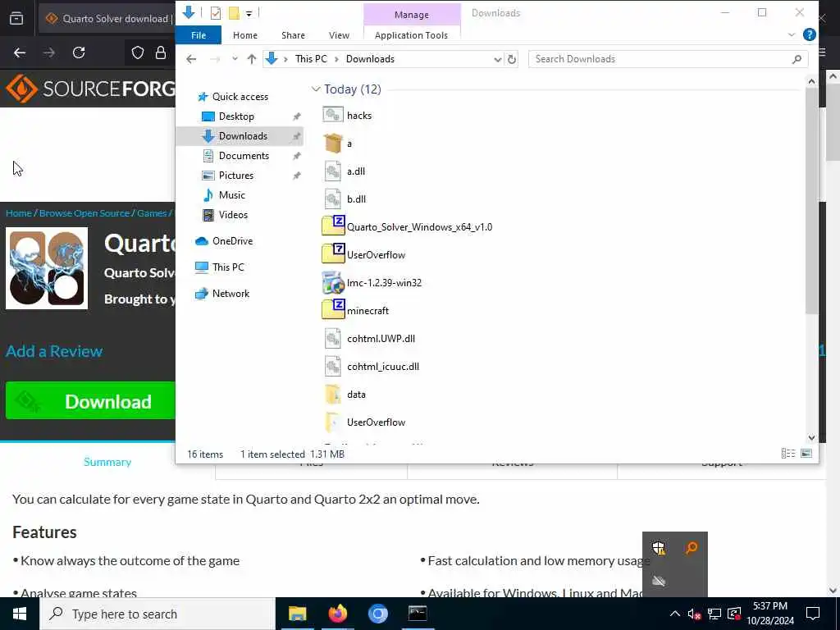840x630 pixels.
Task: Click the green Download button
Action: pyautogui.click(x=90, y=400)
